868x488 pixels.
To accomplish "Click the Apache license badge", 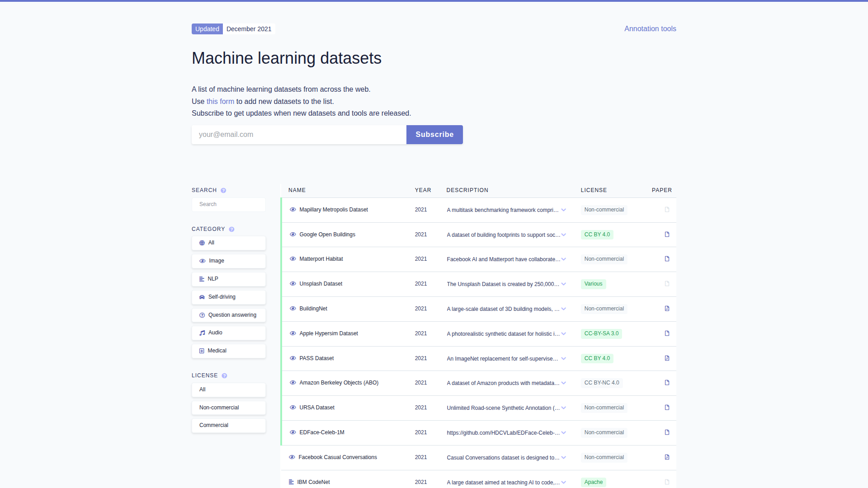I will 593,482.
